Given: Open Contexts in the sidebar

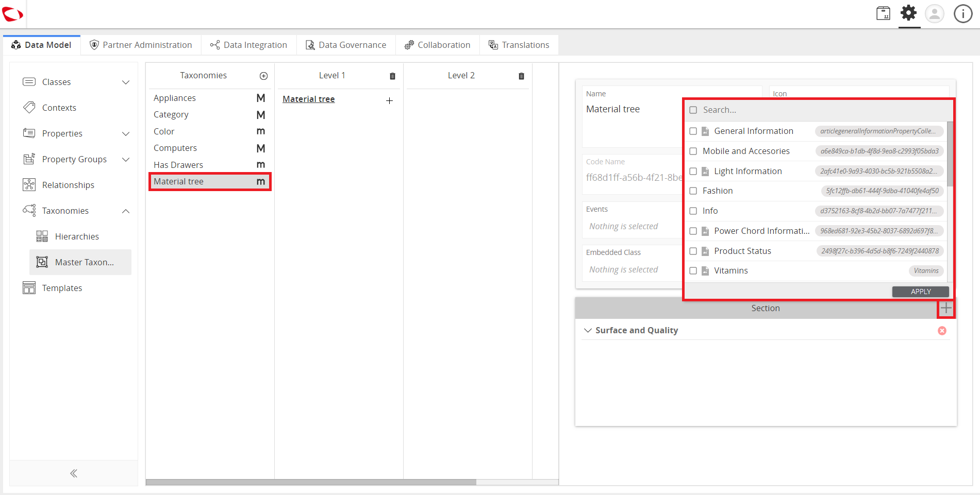Looking at the screenshot, I should pos(59,108).
